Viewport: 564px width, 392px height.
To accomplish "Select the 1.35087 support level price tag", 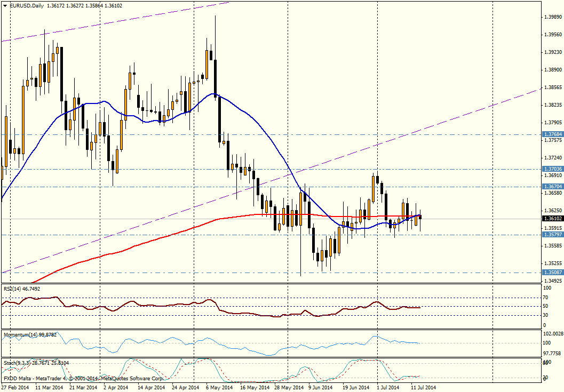I will coord(552,272).
